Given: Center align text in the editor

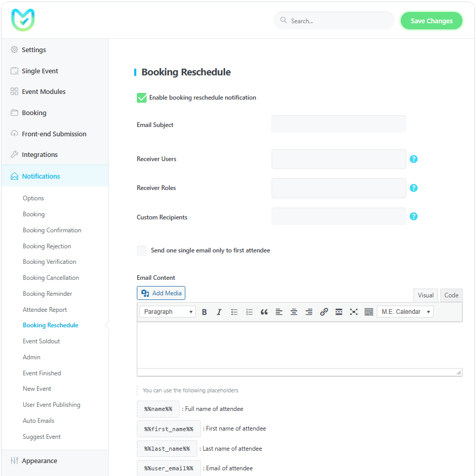Looking at the screenshot, I should pos(294,312).
